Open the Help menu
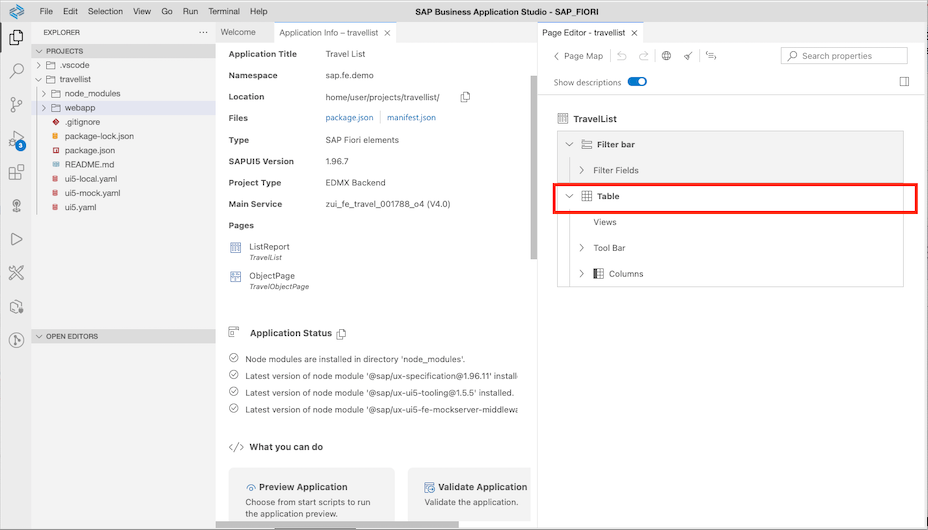928x530 pixels. click(259, 11)
